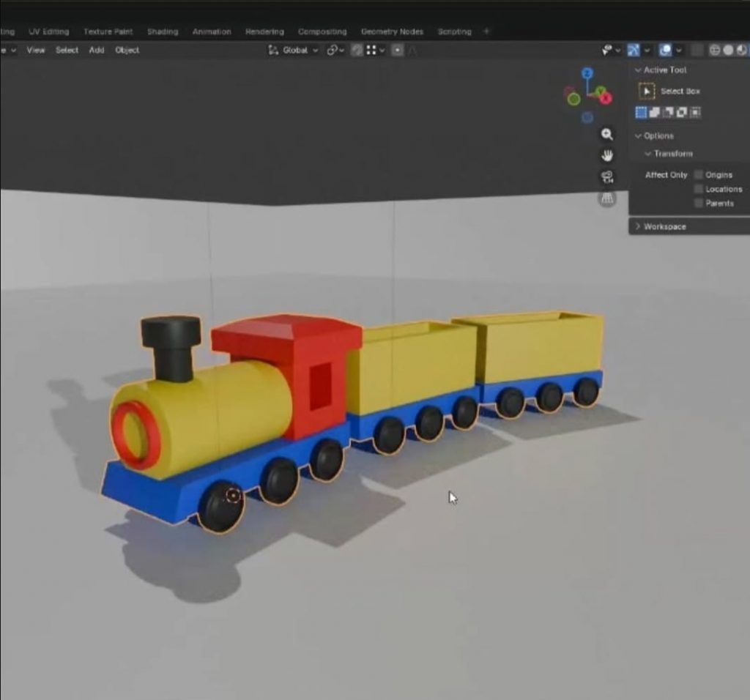Click the Select Box tool icon
The image size is (750, 700).
(x=646, y=92)
